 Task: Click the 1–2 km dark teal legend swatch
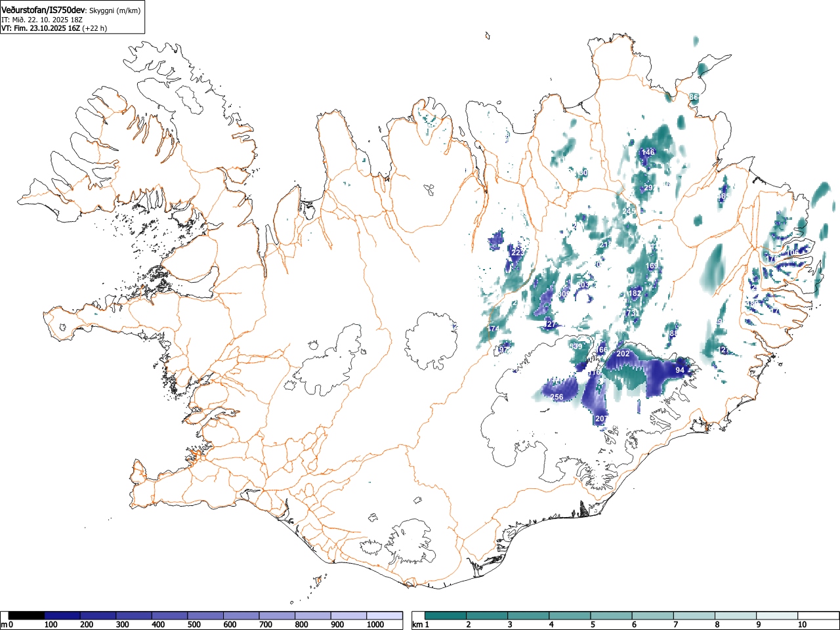click(x=446, y=616)
